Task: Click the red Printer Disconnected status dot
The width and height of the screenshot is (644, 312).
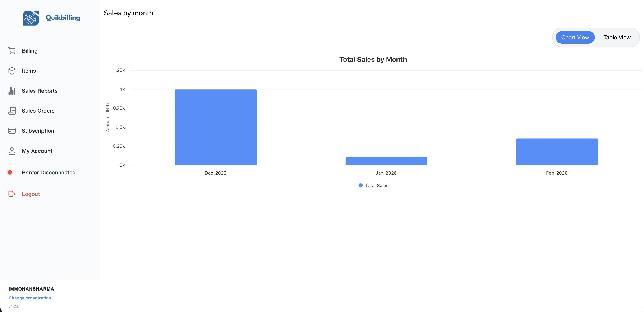Action: point(10,172)
